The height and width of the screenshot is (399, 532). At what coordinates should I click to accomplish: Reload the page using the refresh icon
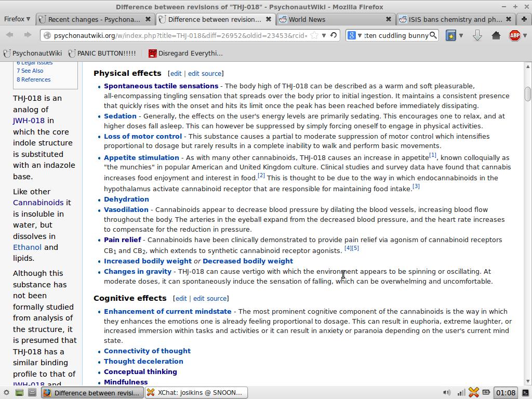coord(334,35)
